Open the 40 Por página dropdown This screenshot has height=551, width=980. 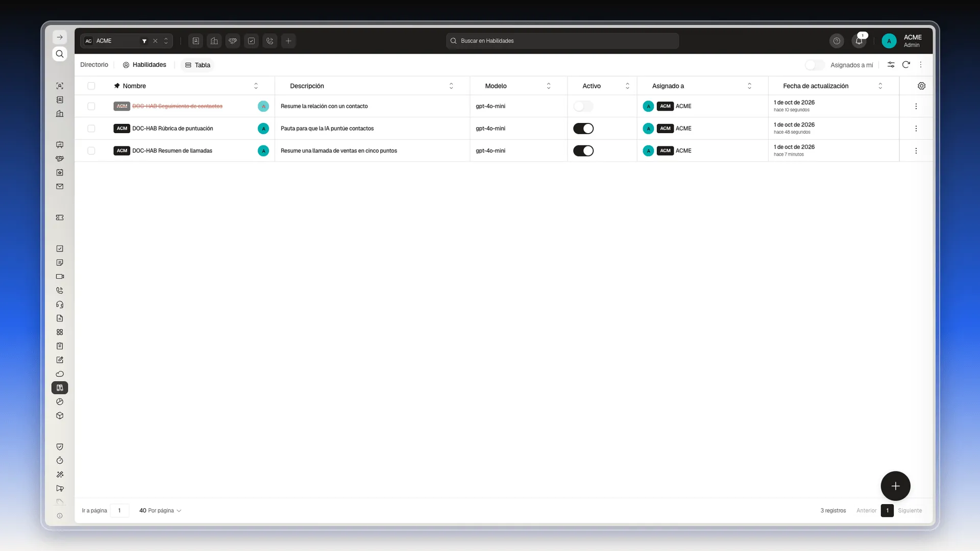pyautogui.click(x=160, y=511)
